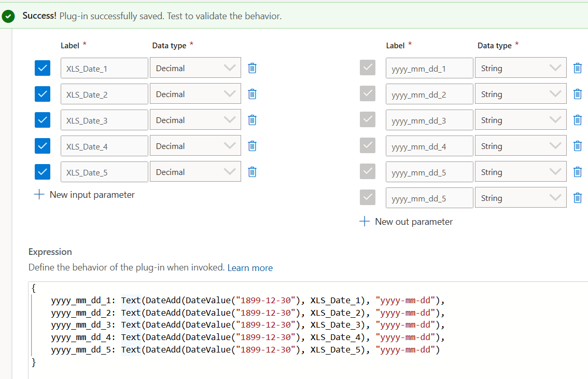Remove XLS_Date_3 using its trash icon
588x379 pixels.
tap(252, 120)
